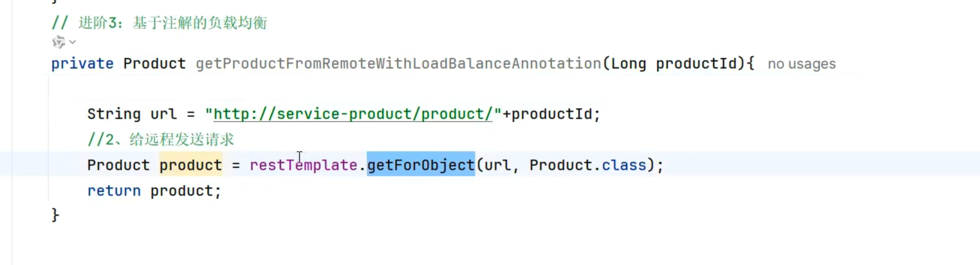Click the String type keyword
Image resolution: width=980 pixels, height=265 pixels.
pyautogui.click(x=114, y=114)
